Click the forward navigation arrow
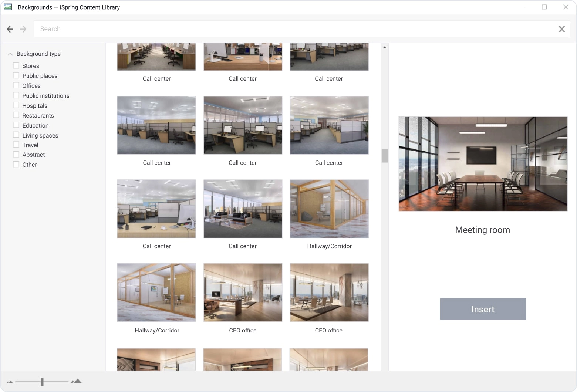 pos(23,29)
